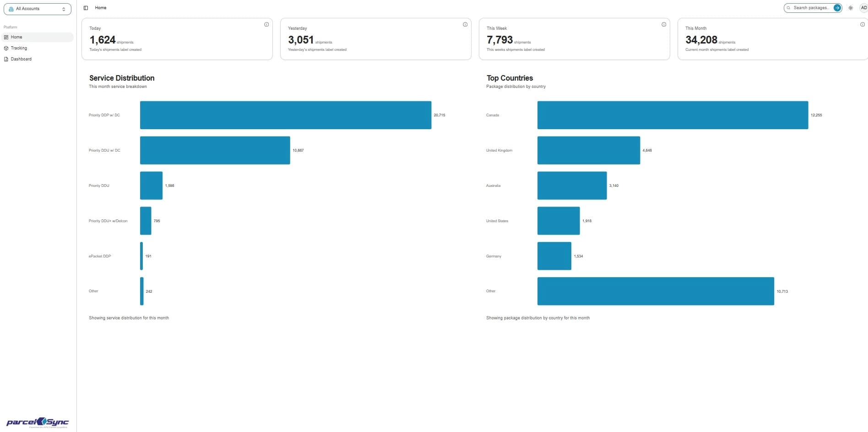Screen dimensions: 868x432
Task: Click the Home breadcrumb label
Action: pos(101,8)
